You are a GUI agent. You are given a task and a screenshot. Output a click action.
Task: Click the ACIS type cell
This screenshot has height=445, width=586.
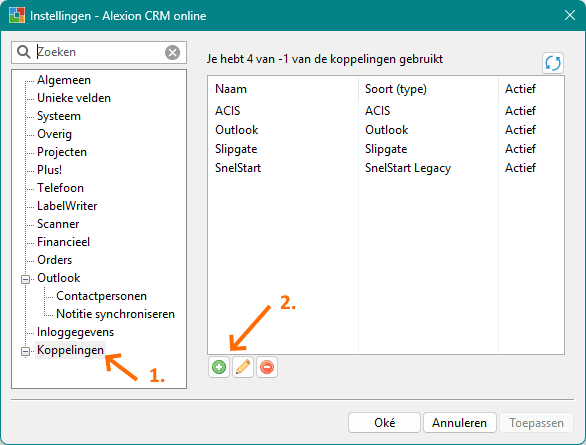tap(377, 111)
